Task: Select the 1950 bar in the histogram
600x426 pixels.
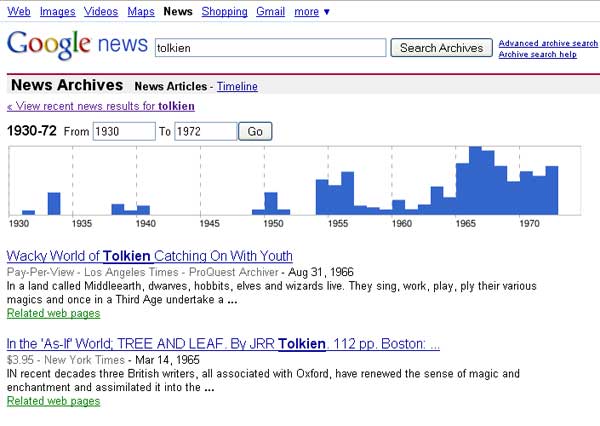Action: click(271, 204)
